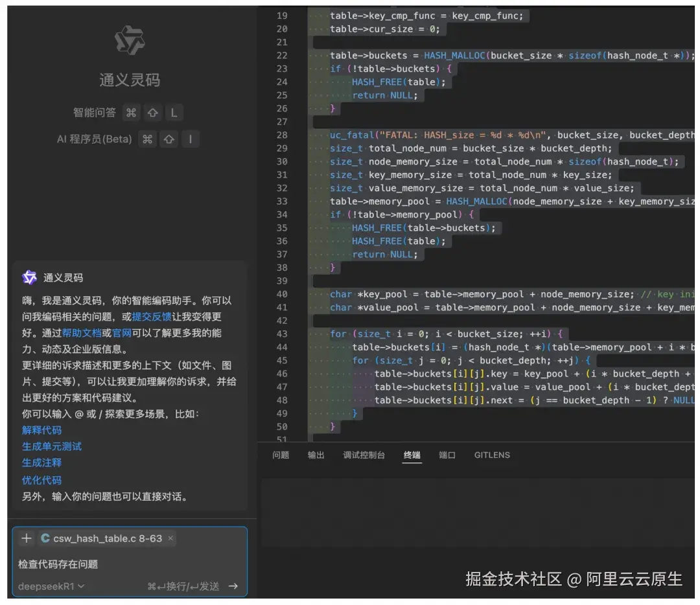Image resolution: width=700 pixels, height=605 pixels.
Task: Open the 端口 panel tab
Action: [x=447, y=455]
